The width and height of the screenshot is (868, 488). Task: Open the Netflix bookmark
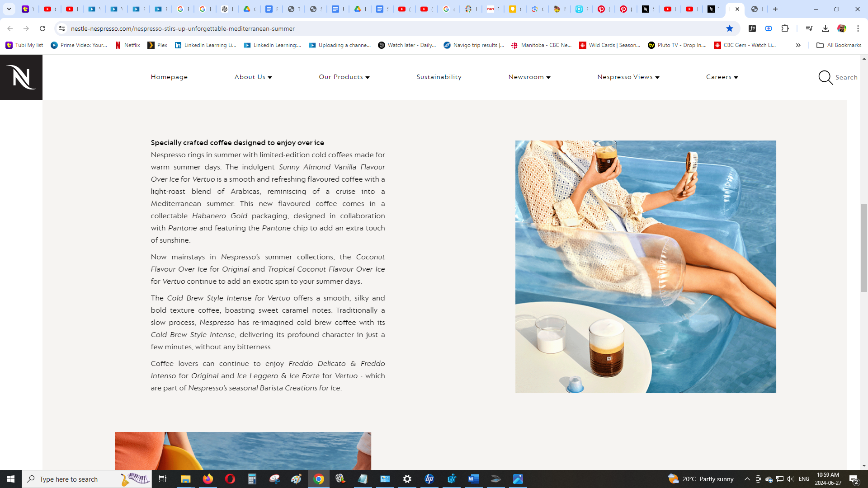point(127,45)
